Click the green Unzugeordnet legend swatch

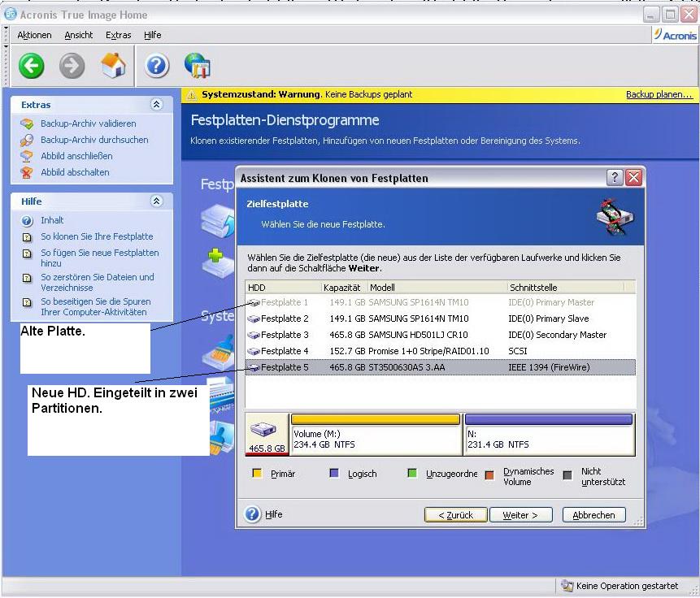[x=412, y=473]
